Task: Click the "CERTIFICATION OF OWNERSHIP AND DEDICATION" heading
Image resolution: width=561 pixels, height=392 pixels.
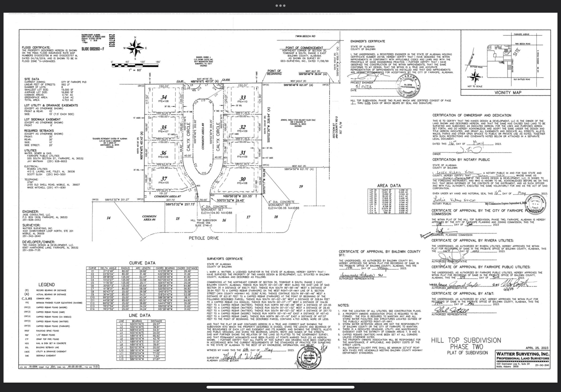Action: point(472,115)
